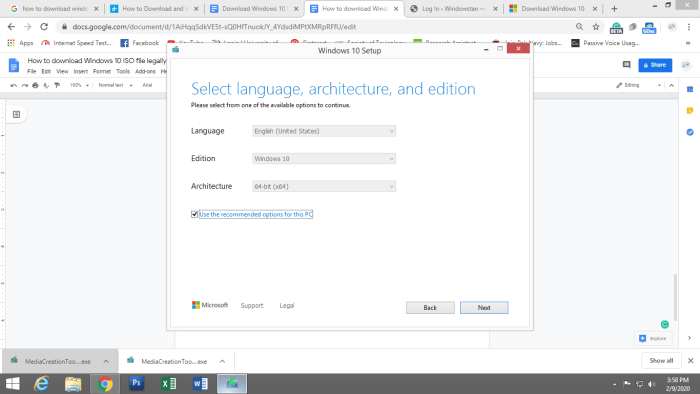Show document outline icon in Docs
The height and width of the screenshot is (394, 700).
click(x=17, y=115)
